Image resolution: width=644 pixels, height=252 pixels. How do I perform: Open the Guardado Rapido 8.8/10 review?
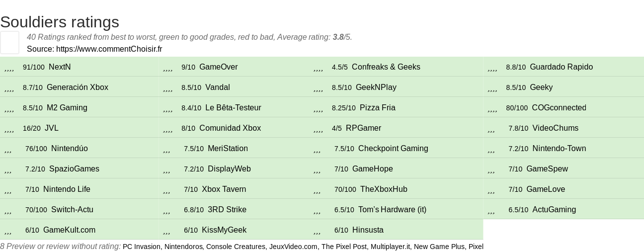point(563,67)
